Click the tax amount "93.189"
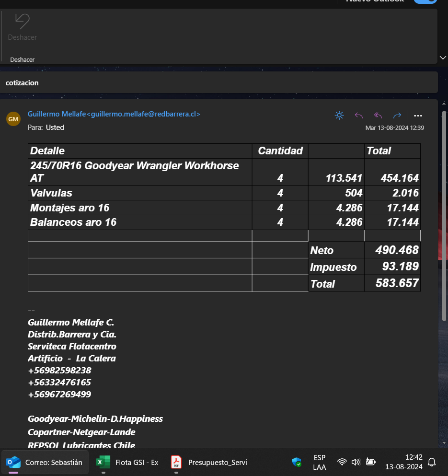448x476 pixels. (401, 267)
